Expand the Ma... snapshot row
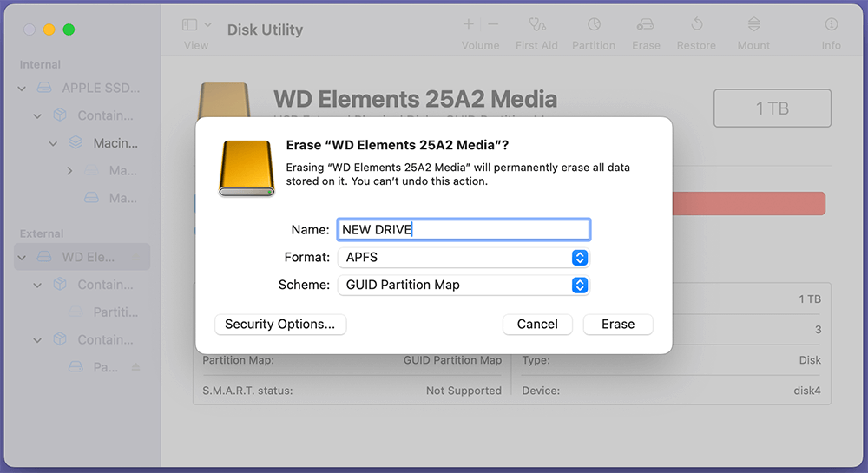 (x=69, y=171)
